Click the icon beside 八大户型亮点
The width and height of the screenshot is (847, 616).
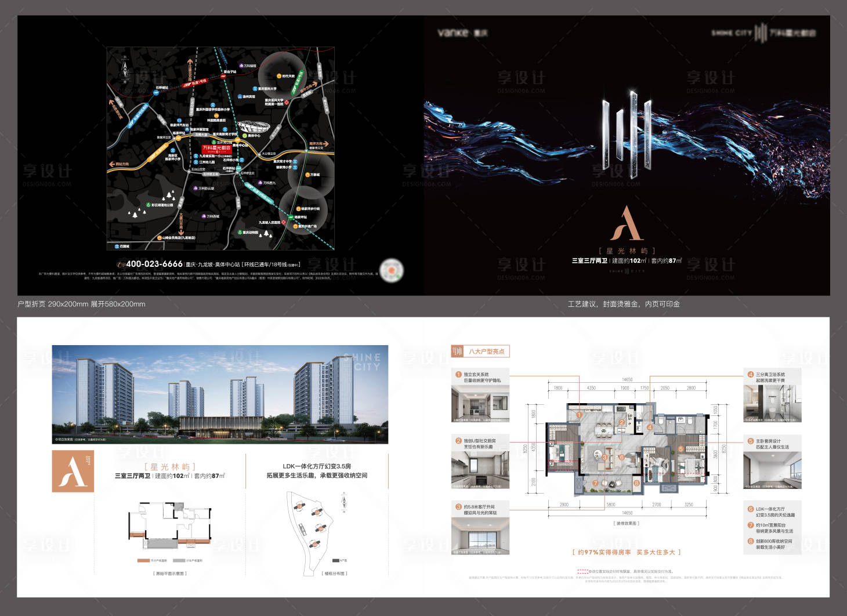pos(458,352)
